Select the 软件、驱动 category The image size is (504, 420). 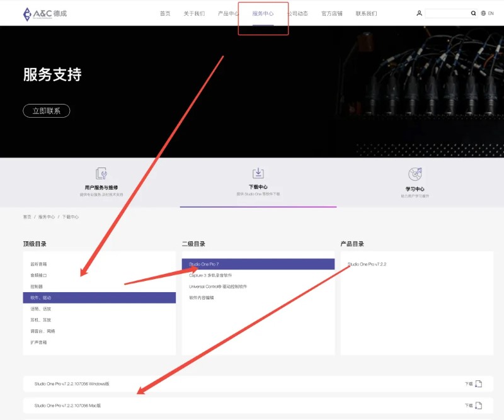[x=100, y=298]
